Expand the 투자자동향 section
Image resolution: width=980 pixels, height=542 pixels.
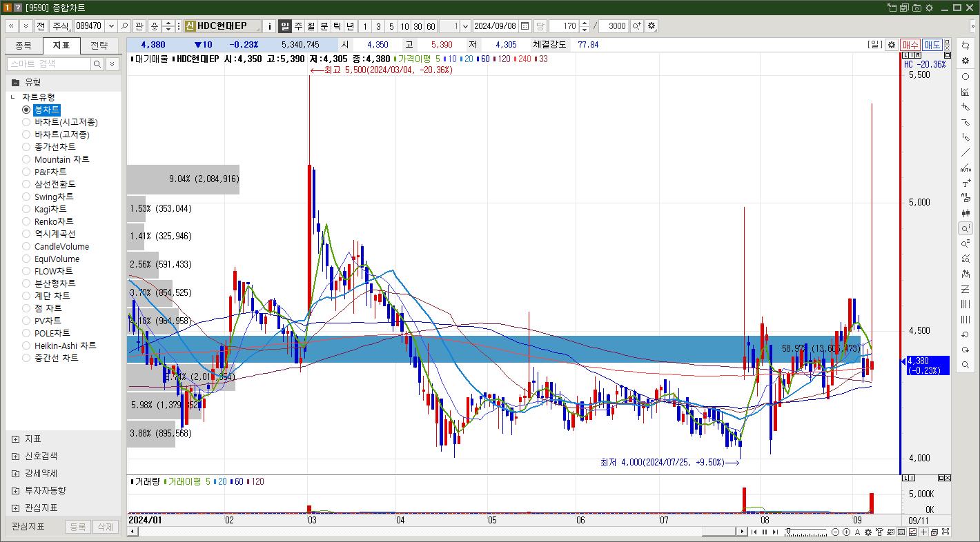(x=16, y=490)
